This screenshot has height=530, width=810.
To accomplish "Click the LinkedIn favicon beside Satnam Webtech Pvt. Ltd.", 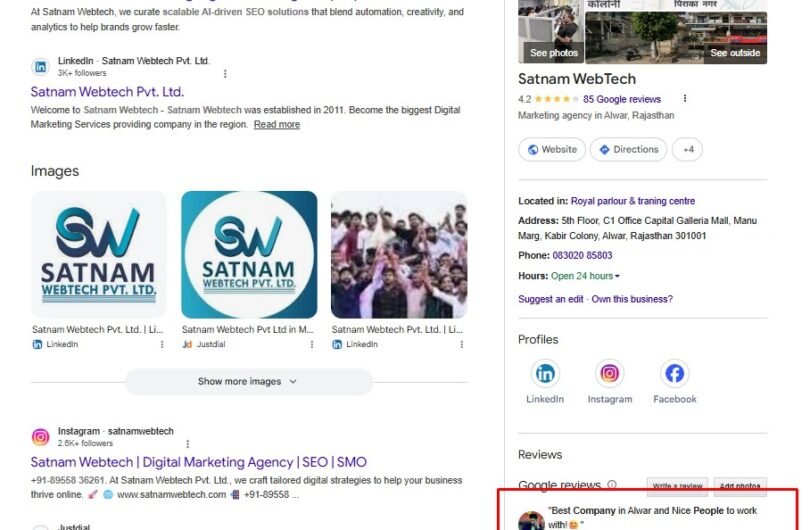I will [x=40, y=67].
